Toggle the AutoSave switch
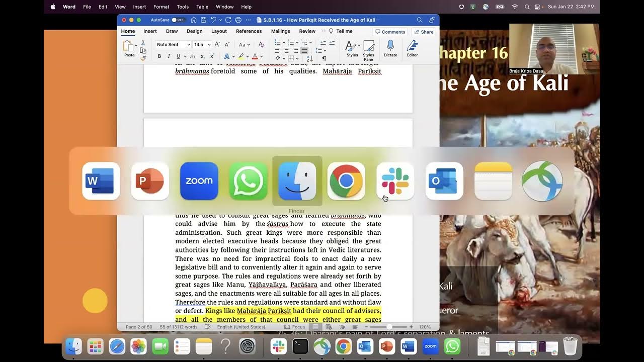The width and height of the screenshot is (644, 362). [x=178, y=20]
